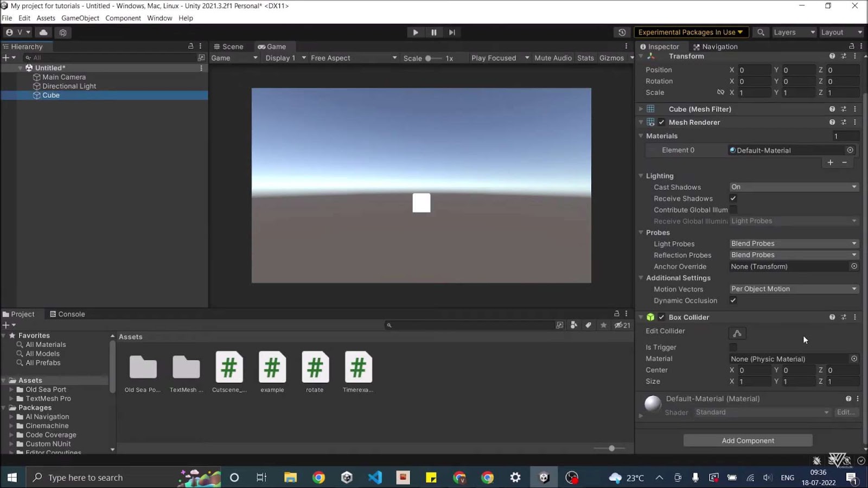Open the Box Collider help icon
The height and width of the screenshot is (488, 868).
[x=832, y=317]
